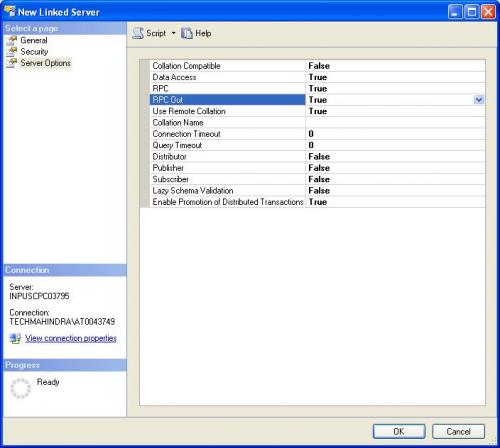Click the Ready progress status text

click(48, 382)
